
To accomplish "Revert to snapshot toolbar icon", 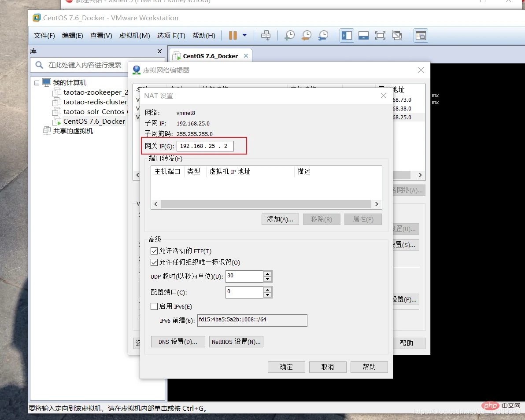I will pos(307,36).
